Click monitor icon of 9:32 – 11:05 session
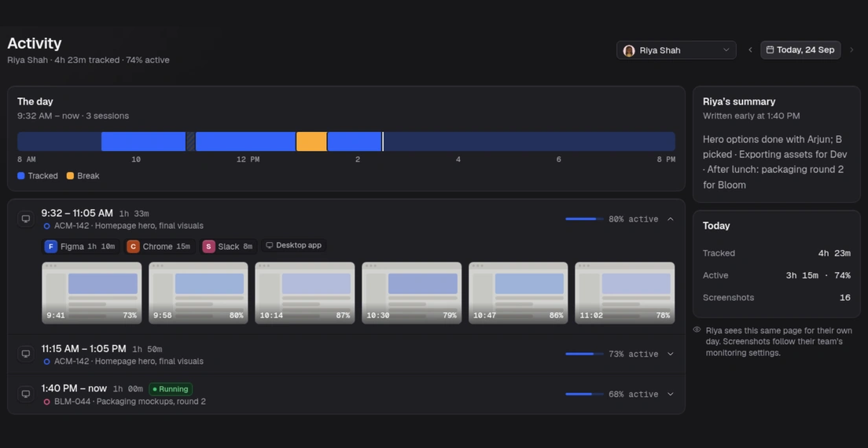The width and height of the screenshot is (868, 448). point(25,219)
